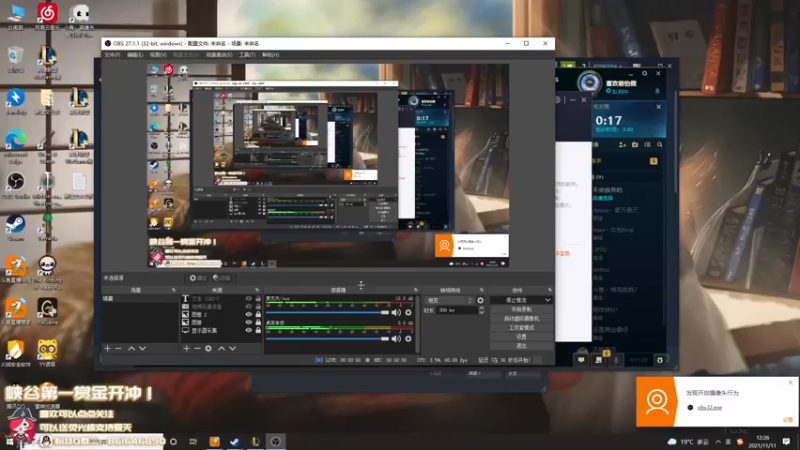Open the 桌面音频 audio settings gear
Viewport: 800px width, 450px height.
click(x=408, y=338)
